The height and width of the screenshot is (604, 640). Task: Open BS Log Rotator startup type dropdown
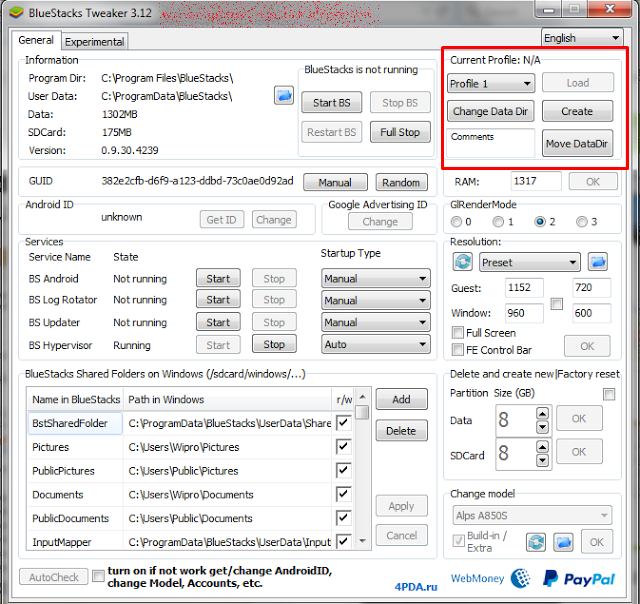[x=376, y=300]
